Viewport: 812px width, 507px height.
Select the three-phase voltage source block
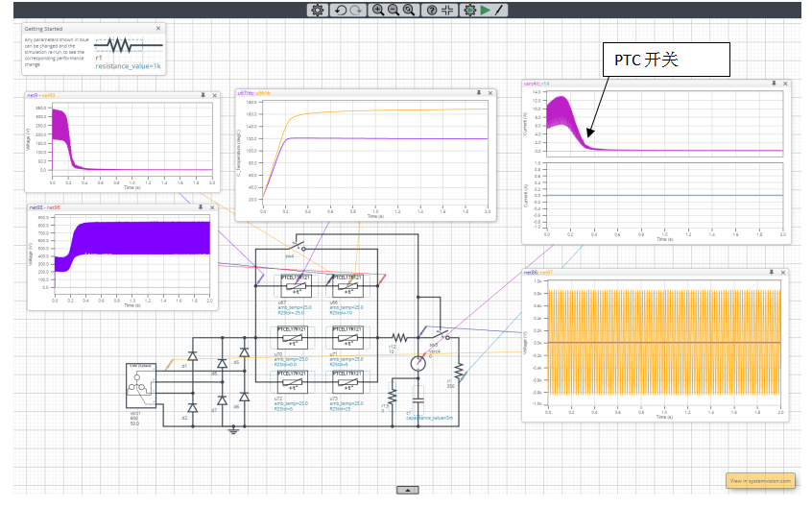coord(141,385)
